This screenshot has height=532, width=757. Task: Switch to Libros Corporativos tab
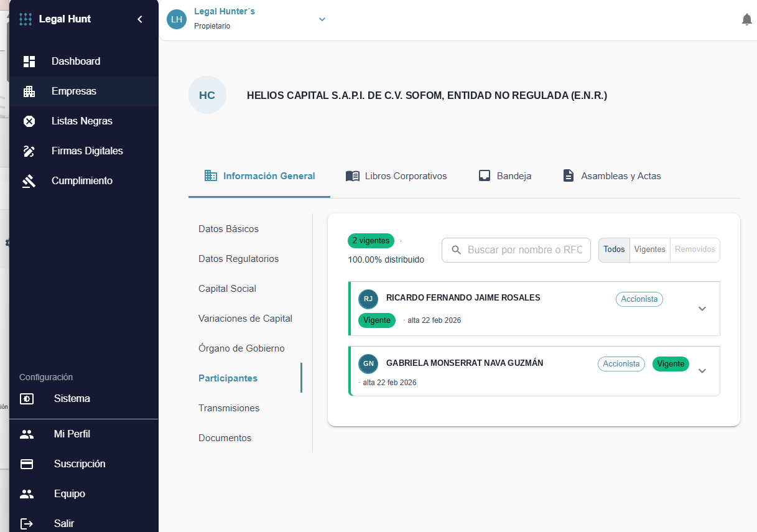(x=396, y=176)
